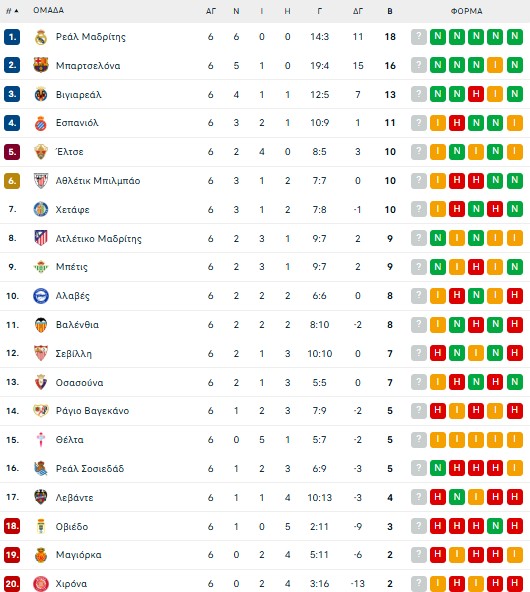Sort standings by the ΑΓ column header

pos(211,11)
